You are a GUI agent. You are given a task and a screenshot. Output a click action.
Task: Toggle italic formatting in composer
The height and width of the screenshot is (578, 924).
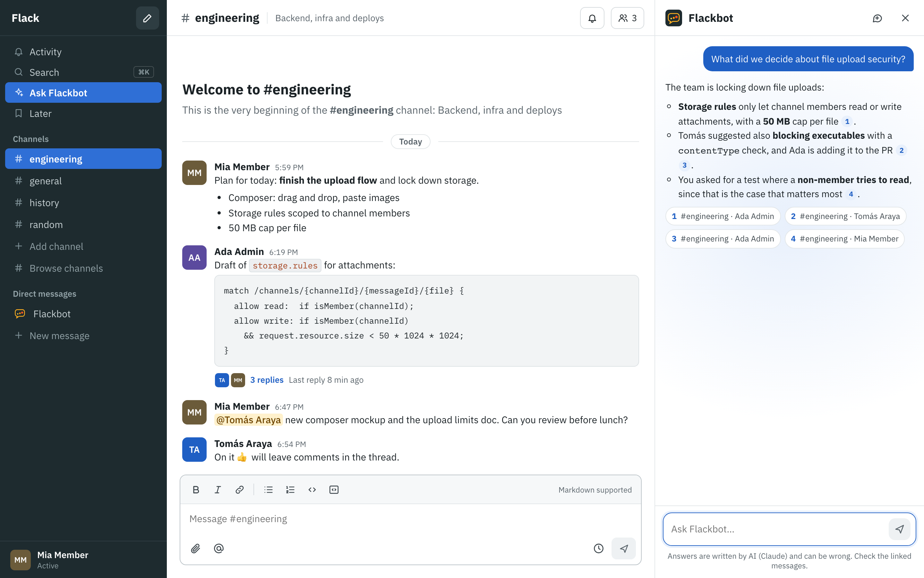pos(218,490)
